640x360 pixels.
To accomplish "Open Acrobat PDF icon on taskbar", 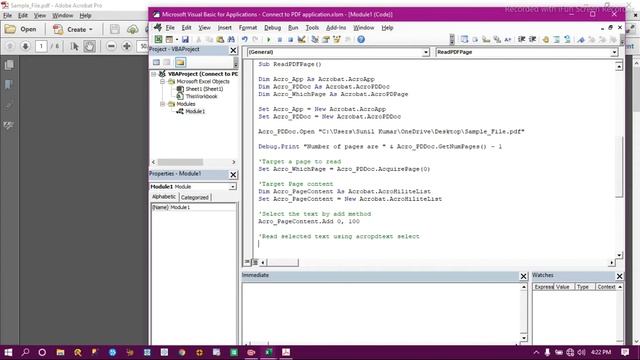I will [x=286, y=352].
